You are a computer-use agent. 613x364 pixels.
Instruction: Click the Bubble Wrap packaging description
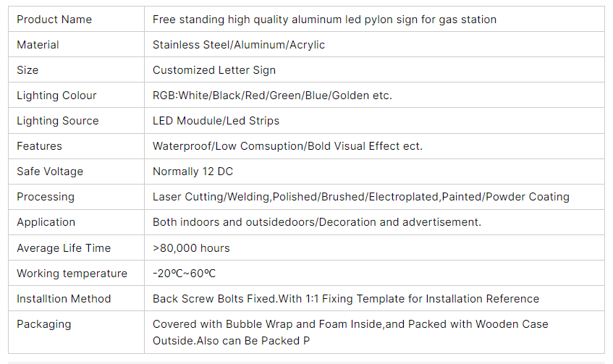(x=350, y=324)
